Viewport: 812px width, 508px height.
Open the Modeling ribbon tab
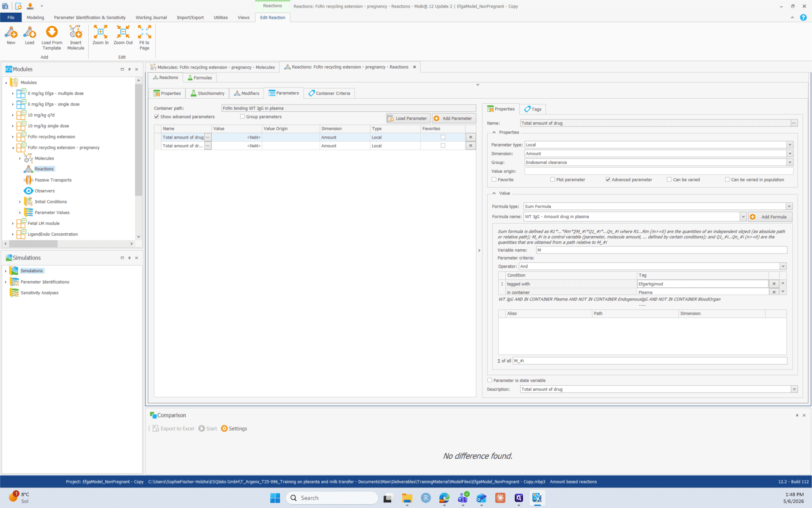35,17
